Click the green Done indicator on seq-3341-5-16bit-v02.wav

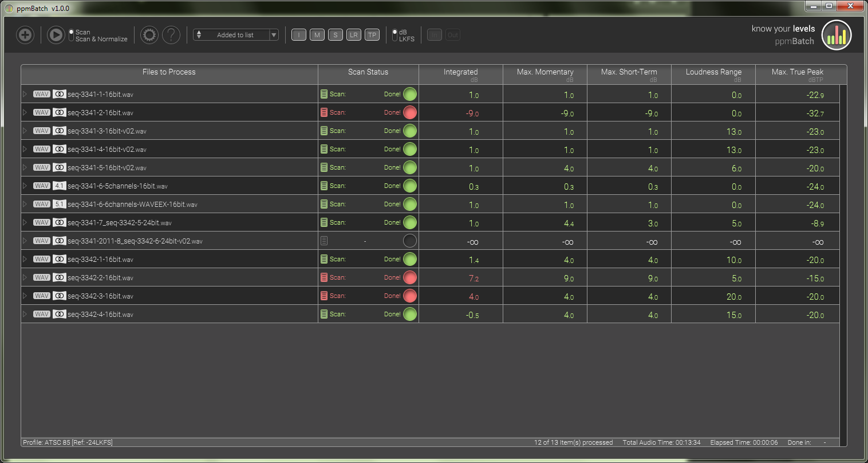pos(409,167)
